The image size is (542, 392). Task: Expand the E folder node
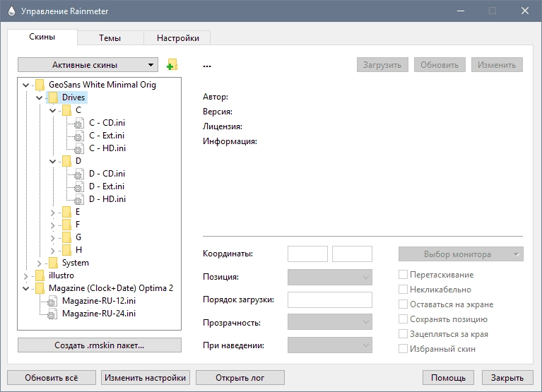[52, 213]
